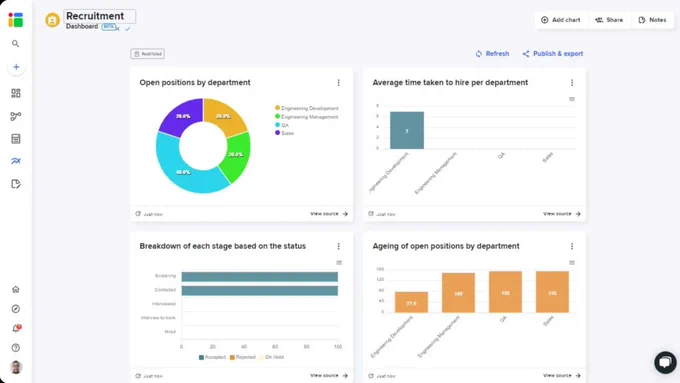Click the bar labeled 7 in Average time chart
The height and width of the screenshot is (383, 680).
click(407, 131)
